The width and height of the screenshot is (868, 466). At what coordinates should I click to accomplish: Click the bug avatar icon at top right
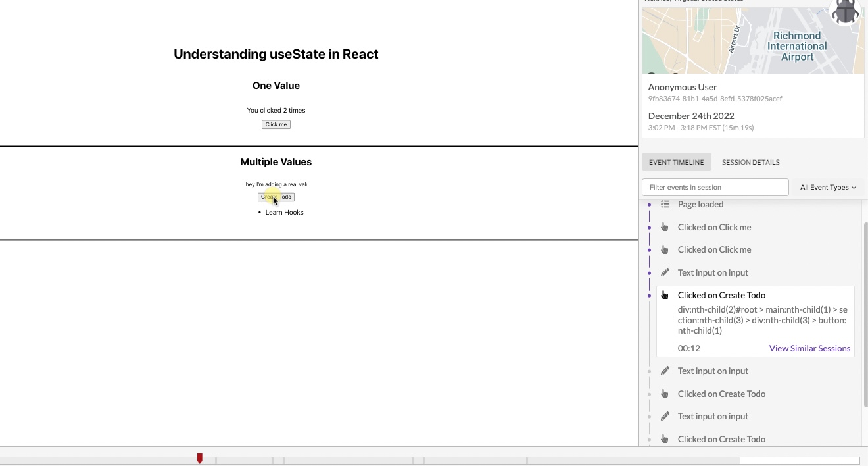pyautogui.click(x=845, y=11)
